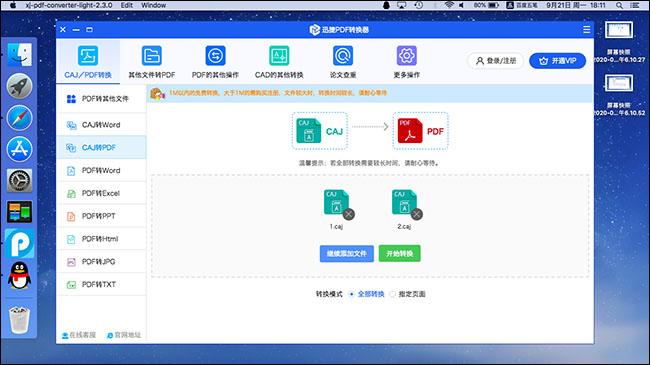
Task: Launch Safari from the dock
Action: coord(19,118)
